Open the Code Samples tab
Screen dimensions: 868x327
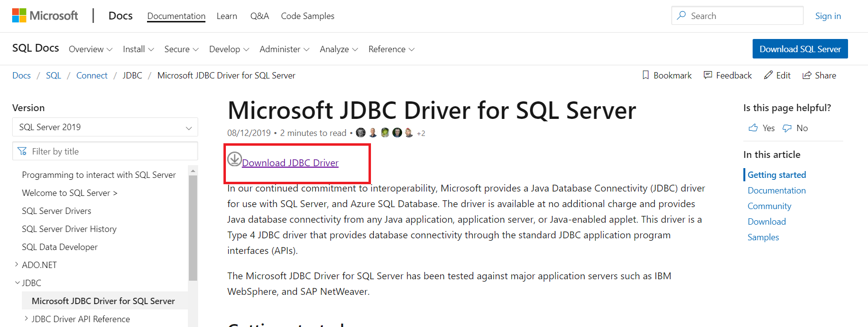(x=308, y=16)
